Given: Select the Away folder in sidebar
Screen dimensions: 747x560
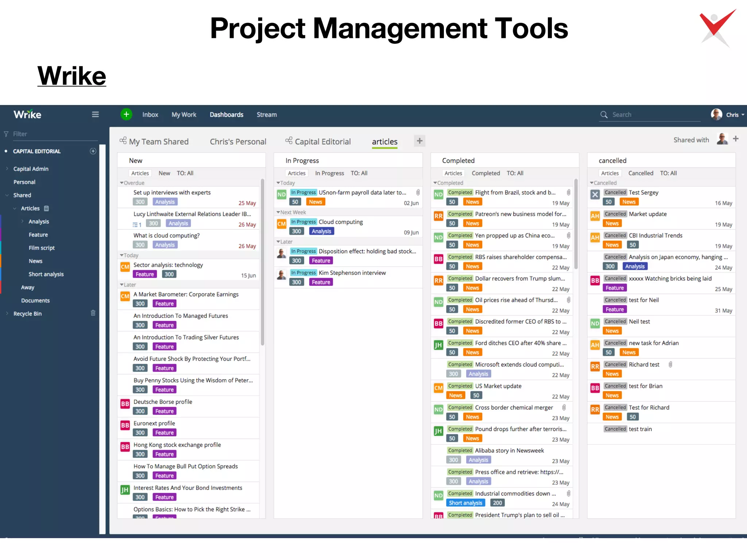Looking at the screenshot, I should 27,287.
